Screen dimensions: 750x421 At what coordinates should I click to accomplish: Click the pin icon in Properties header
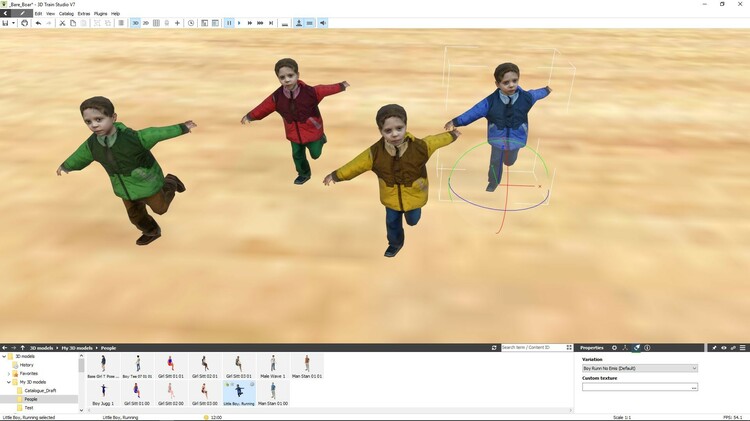pyautogui.click(x=713, y=348)
